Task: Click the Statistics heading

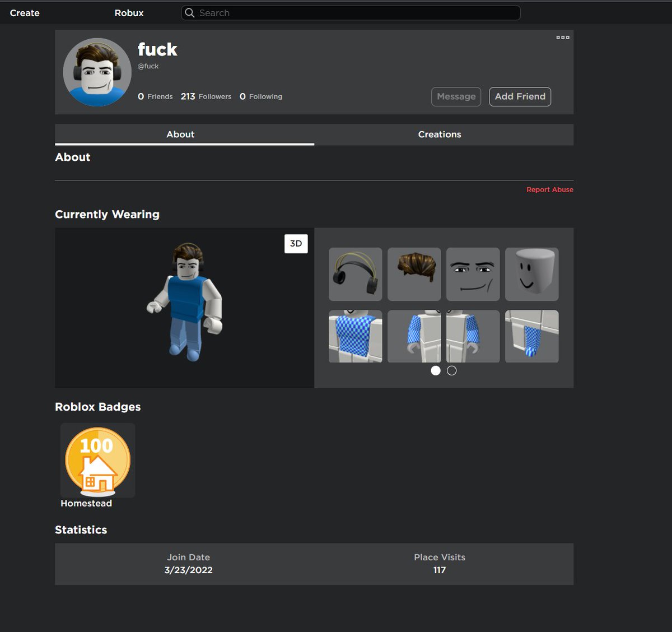Action: [x=81, y=530]
